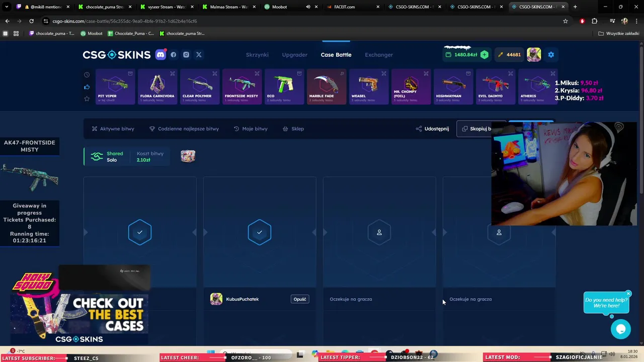Click the wallet balance 1480.84zł
This screenshot has height=362, width=644.
461,55
